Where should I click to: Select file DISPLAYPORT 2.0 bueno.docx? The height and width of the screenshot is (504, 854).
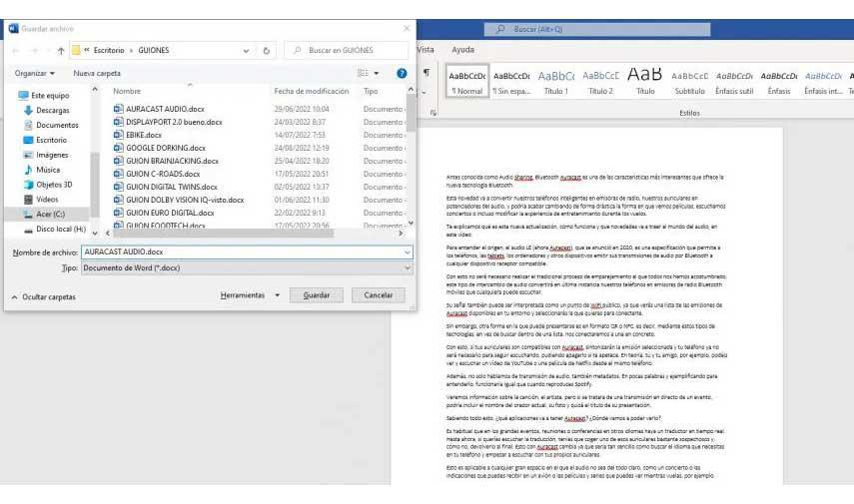(x=168, y=122)
